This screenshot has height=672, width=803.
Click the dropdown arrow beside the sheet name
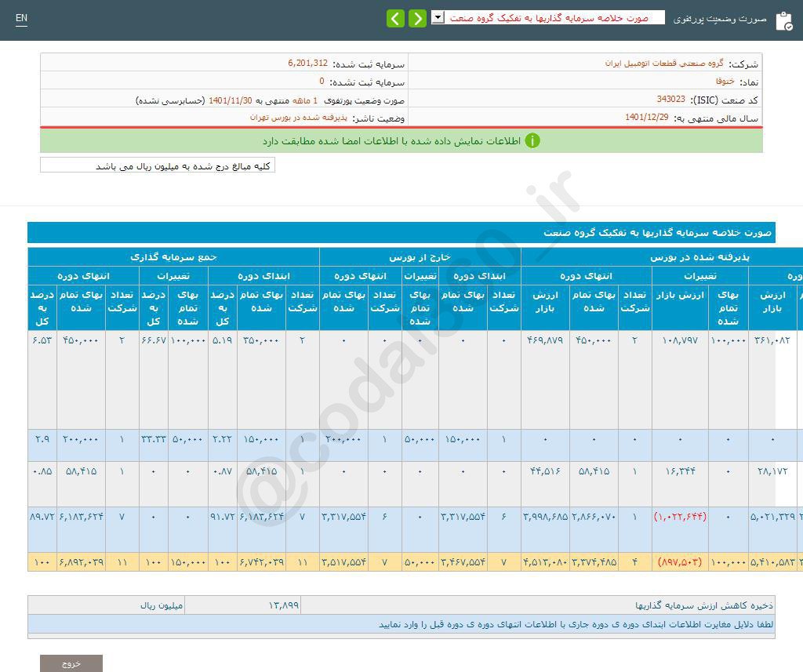[440, 16]
